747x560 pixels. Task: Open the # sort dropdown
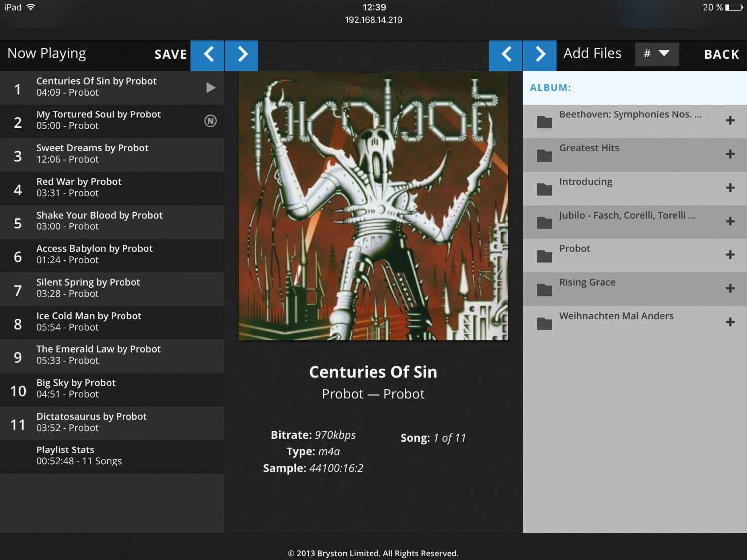point(657,54)
